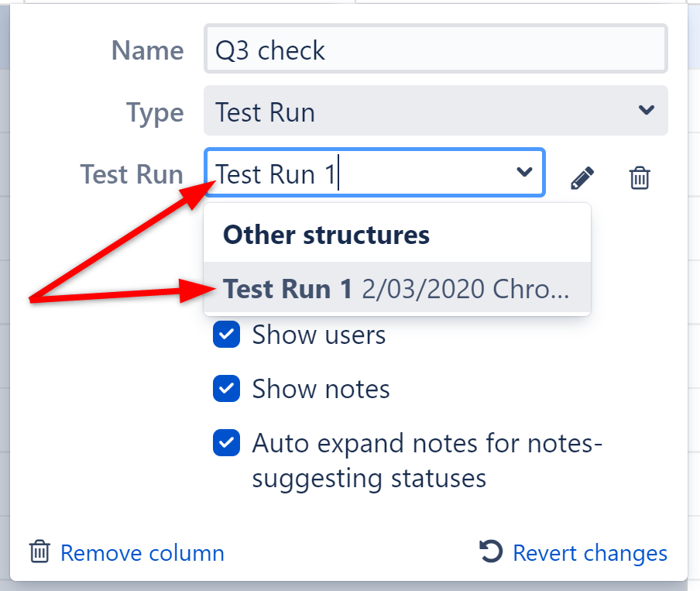This screenshot has height=591, width=700.
Task: Click the Remove column link
Action: pyautogui.click(x=142, y=553)
